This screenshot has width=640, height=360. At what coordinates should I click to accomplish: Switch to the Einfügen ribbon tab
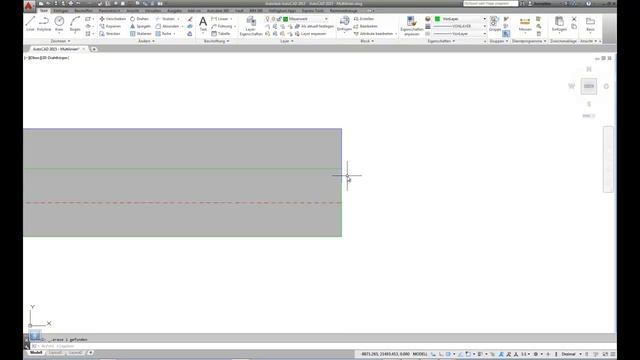(x=61, y=11)
